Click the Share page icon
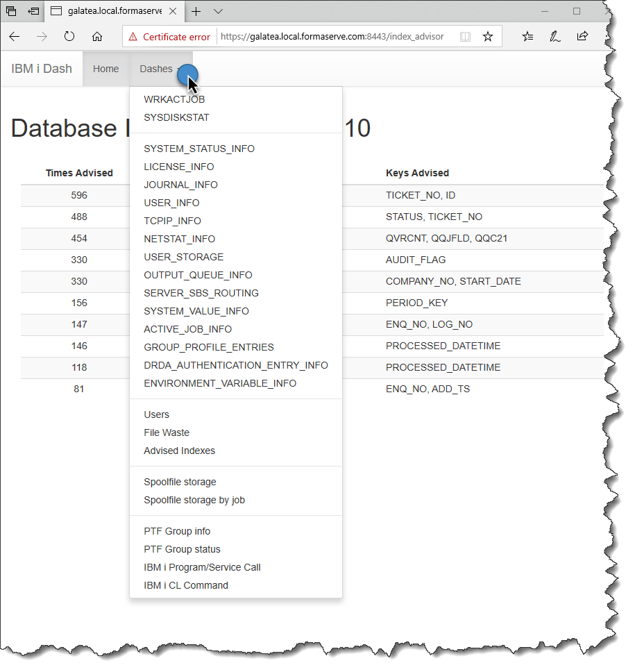 tap(583, 36)
